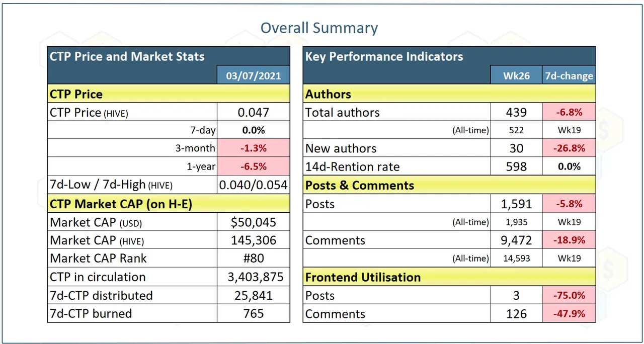
Task: Click the retention rate change "0.0%"
Action: (569, 166)
